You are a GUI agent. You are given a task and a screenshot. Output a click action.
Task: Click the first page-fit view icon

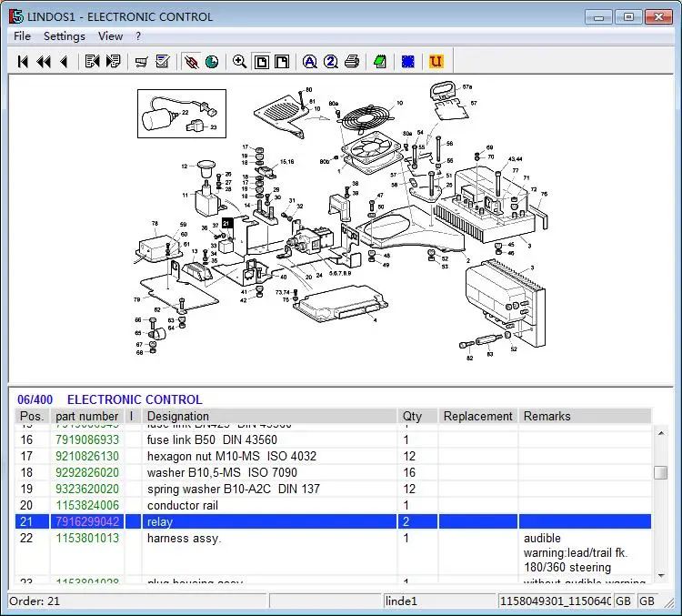pos(261,62)
